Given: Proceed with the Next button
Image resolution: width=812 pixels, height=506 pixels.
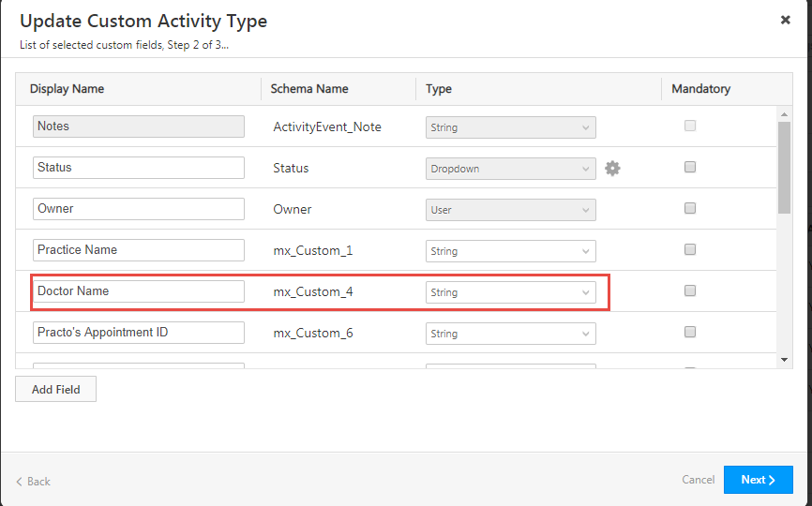Looking at the screenshot, I should [758, 480].
